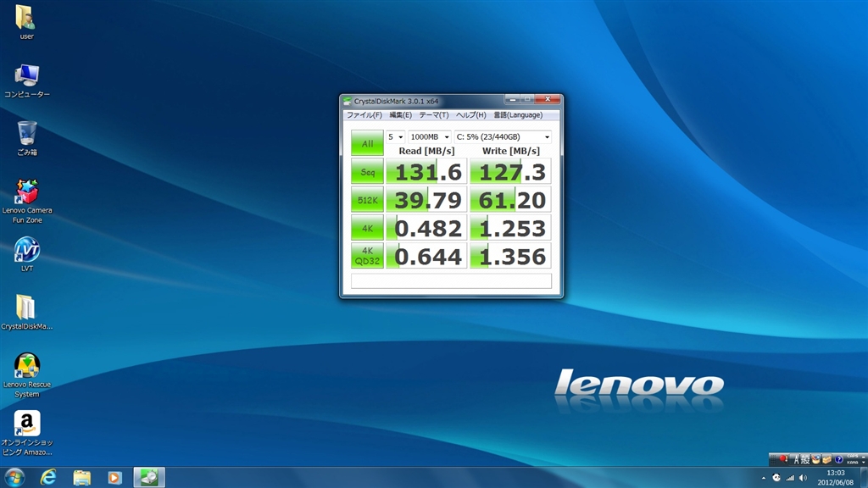The image size is (868, 488).
Task: Launch Internet Explorer from the taskbar
Action: [x=48, y=477]
